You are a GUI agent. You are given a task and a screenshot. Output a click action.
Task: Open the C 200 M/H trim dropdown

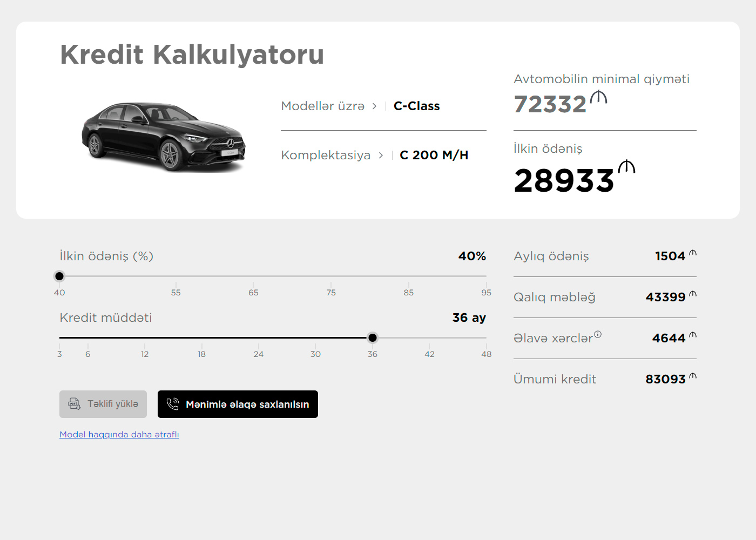click(x=434, y=156)
